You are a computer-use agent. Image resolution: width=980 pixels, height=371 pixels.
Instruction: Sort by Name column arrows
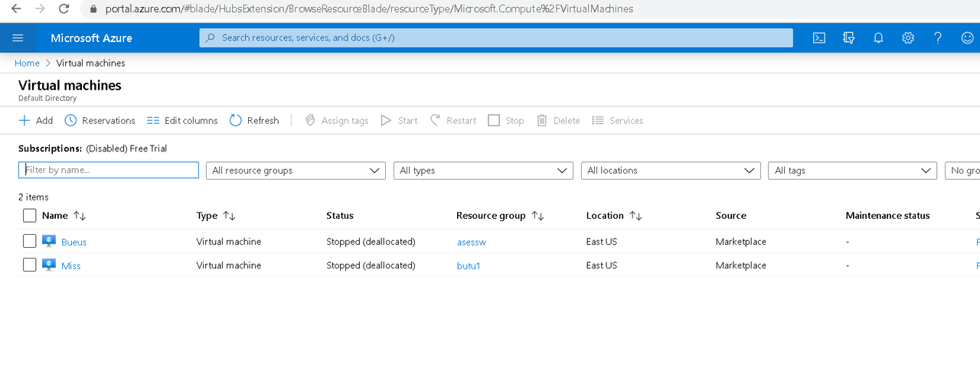[x=80, y=216]
